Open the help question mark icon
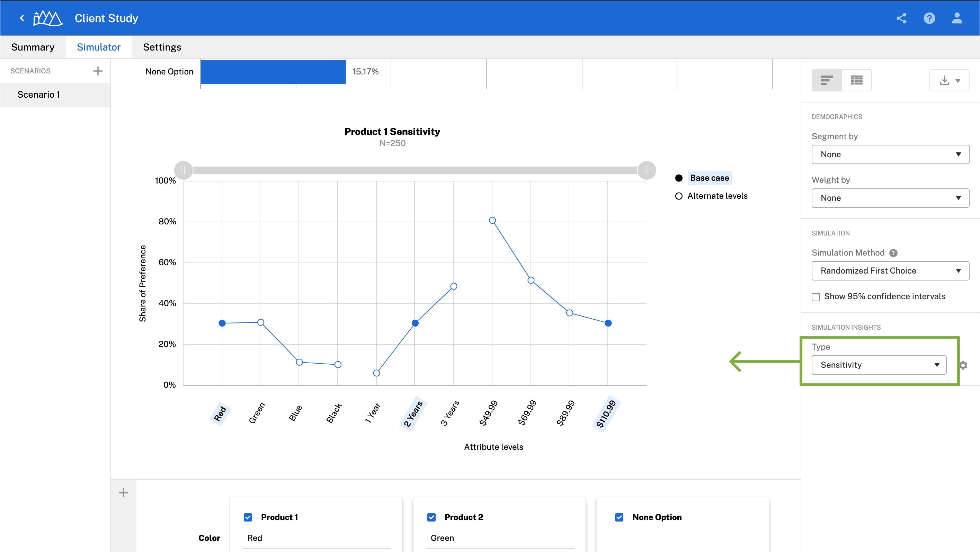 (x=929, y=18)
